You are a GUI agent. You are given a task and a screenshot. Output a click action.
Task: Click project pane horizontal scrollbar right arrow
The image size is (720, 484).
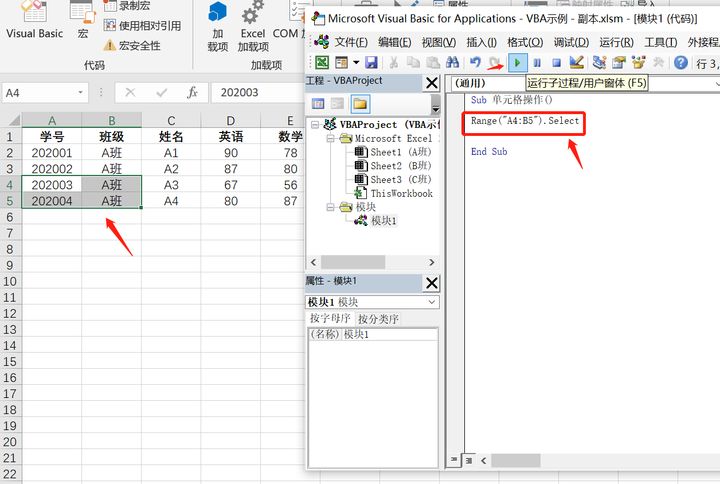(432, 262)
